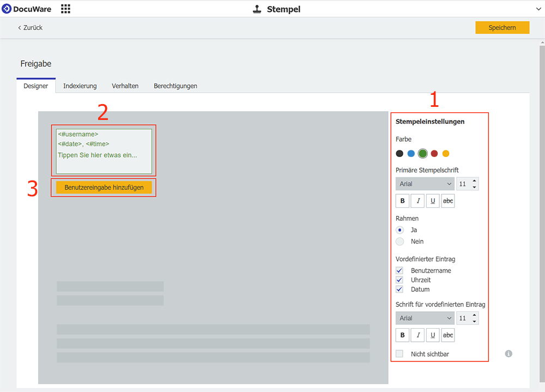The height and width of the screenshot is (392, 545).
Task: Enable the Nicht sichtbar checkbox
Action: tap(399, 354)
